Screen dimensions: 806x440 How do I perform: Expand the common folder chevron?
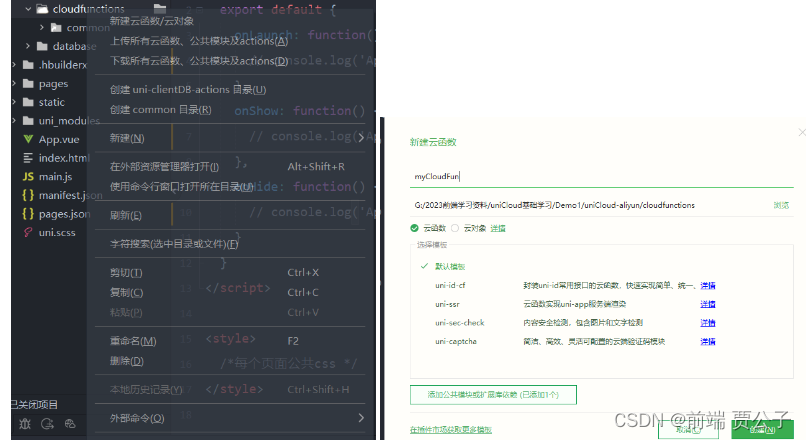(42, 27)
